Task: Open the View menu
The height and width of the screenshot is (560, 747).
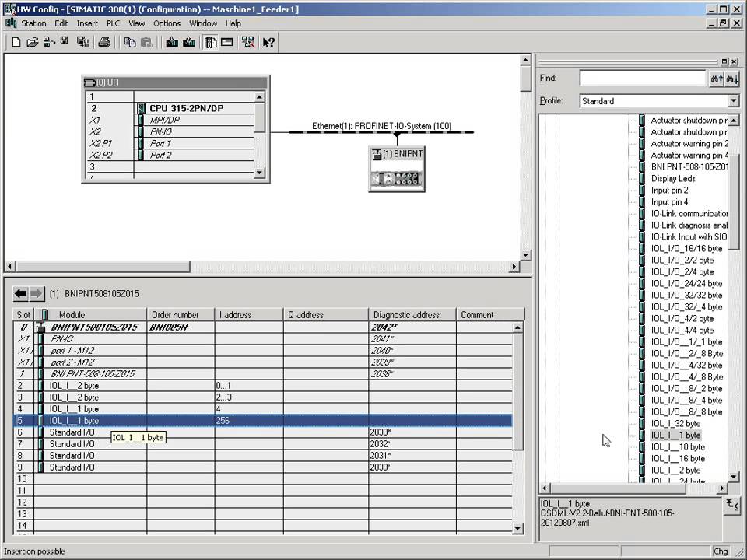Action: click(x=136, y=23)
